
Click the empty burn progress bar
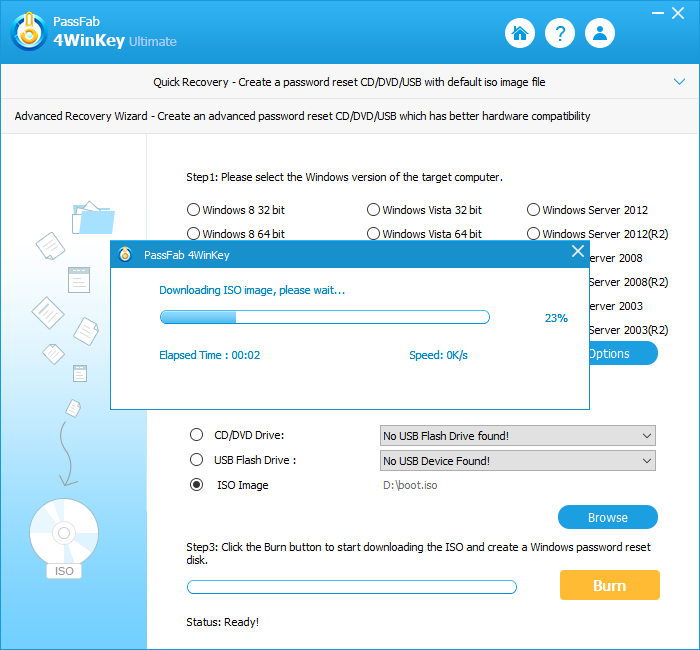click(x=352, y=587)
